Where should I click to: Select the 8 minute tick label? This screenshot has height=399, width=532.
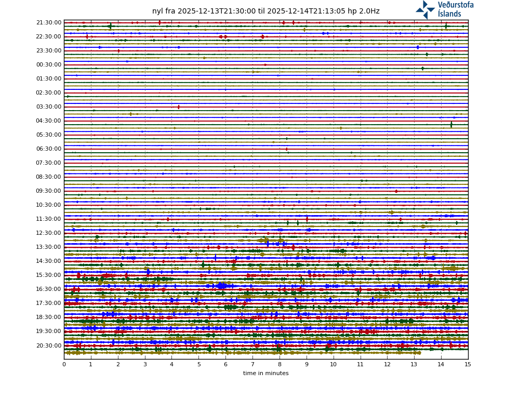tap(280, 364)
